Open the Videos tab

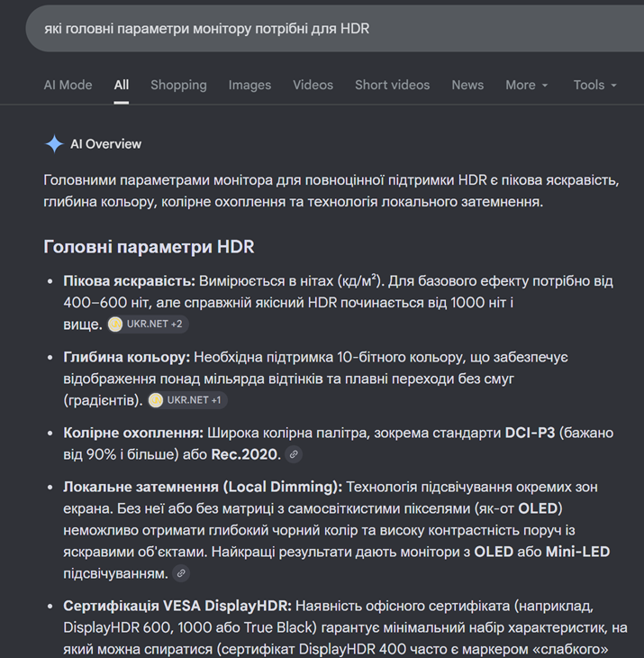(x=313, y=85)
